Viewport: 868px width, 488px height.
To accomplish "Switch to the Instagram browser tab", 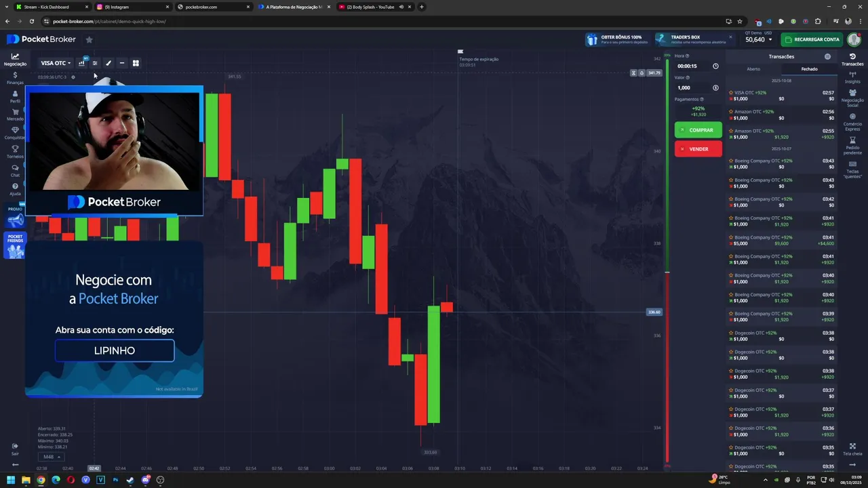I will (x=132, y=7).
